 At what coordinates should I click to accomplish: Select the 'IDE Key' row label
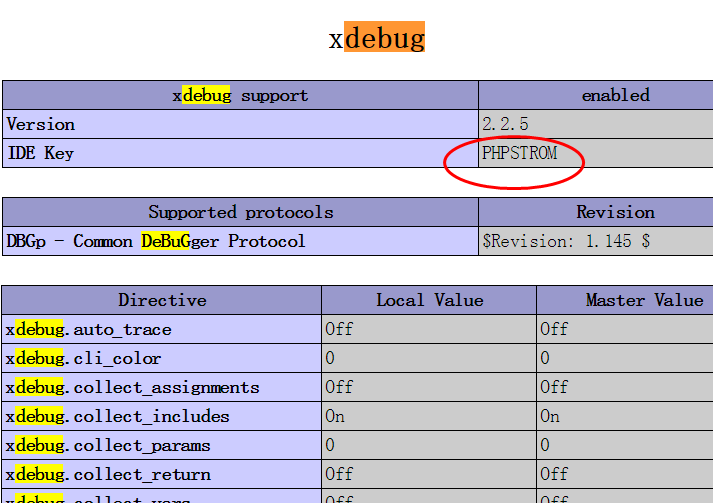click(41, 153)
